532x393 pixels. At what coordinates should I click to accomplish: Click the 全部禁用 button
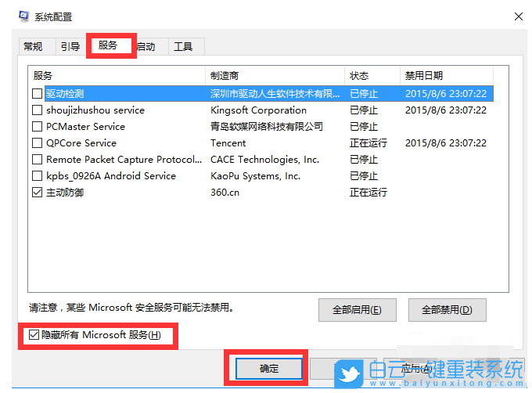[448, 310]
